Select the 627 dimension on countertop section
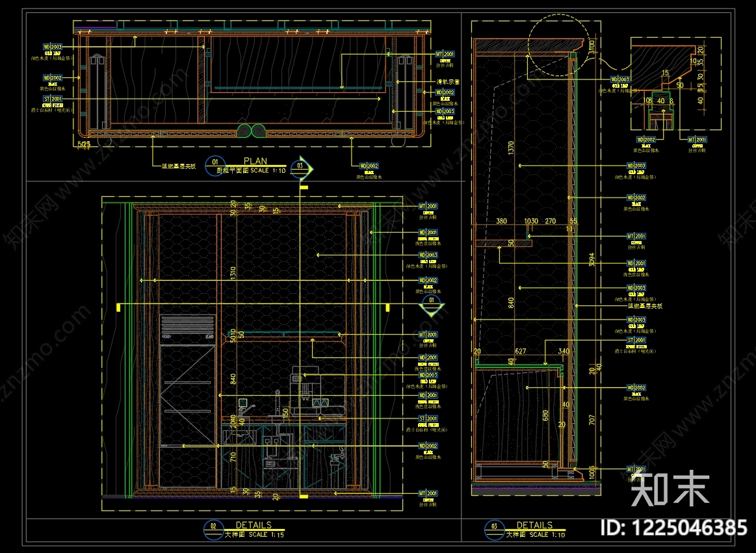This screenshot has width=756, height=553. [x=521, y=351]
